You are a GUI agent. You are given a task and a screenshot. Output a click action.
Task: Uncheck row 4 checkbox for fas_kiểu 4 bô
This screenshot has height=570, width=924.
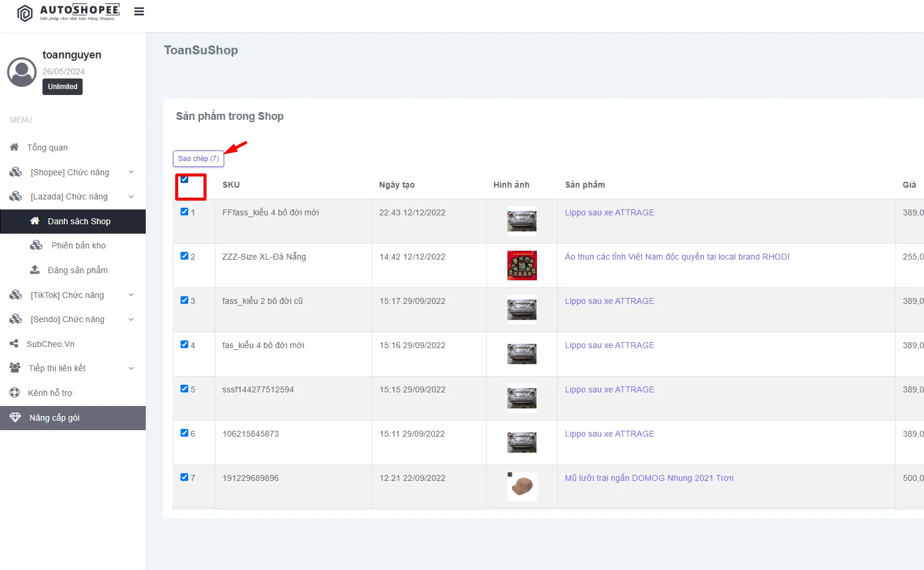click(185, 345)
